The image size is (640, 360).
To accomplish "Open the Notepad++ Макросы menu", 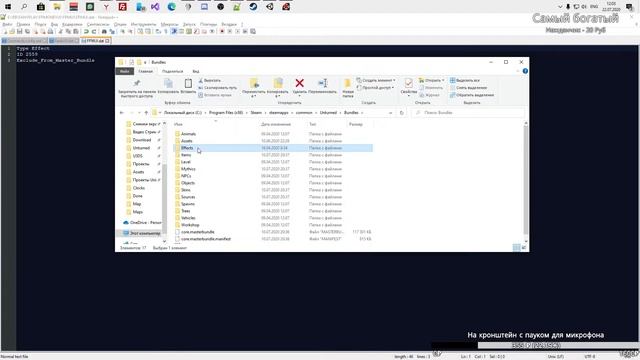I will 169,24.
